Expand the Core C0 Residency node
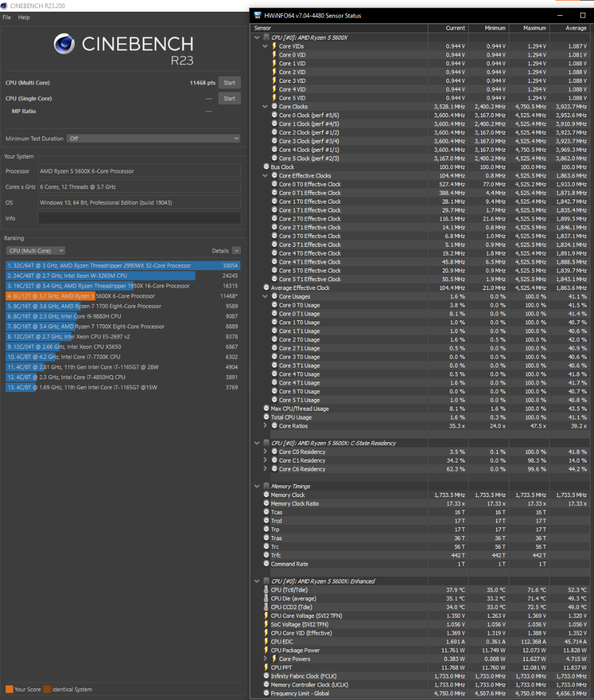Image resolution: width=594 pixels, height=700 pixels. [x=265, y=452]
